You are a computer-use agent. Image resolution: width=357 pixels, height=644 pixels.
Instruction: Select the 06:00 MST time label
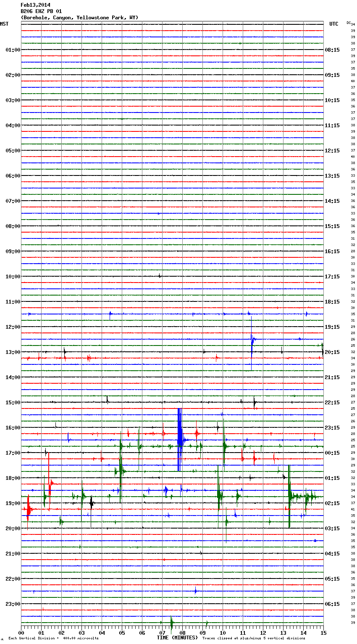click(x=13, y=176)
